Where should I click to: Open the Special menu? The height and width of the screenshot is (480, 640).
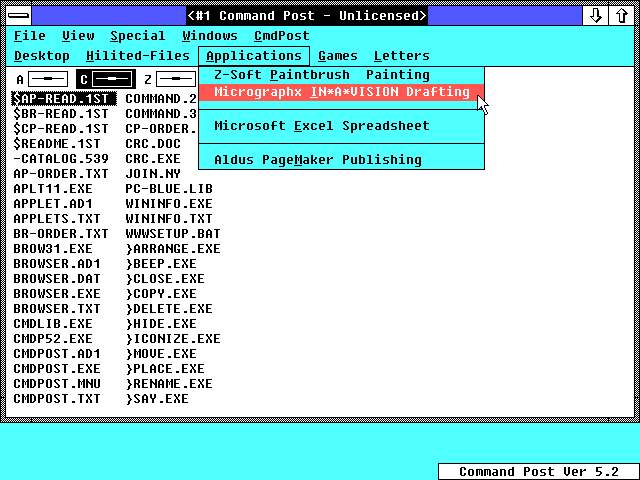pyautogui.click(x=138, y=36)
